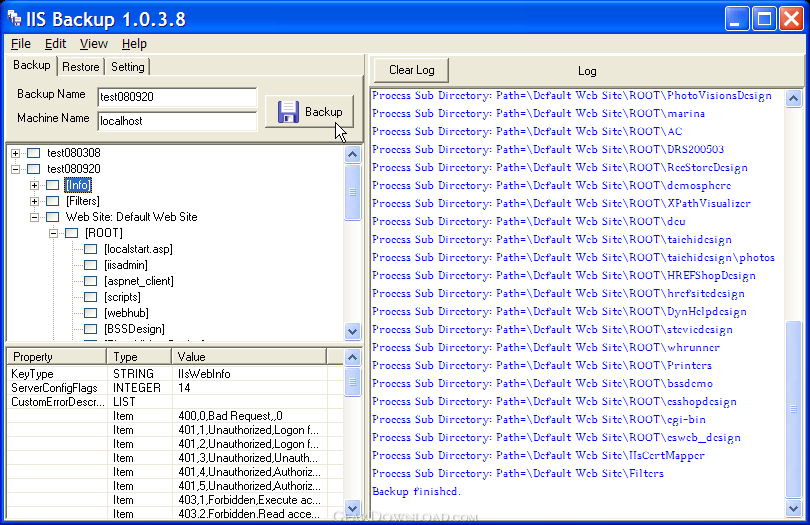Check the [BSSDesign] checkbox
Screen dimensions: 810x525
90,329
